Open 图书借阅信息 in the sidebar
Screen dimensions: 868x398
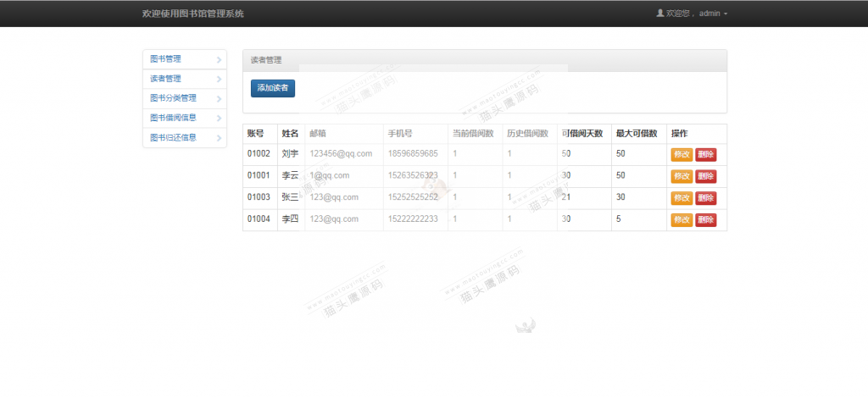click(x=184, y=118)
